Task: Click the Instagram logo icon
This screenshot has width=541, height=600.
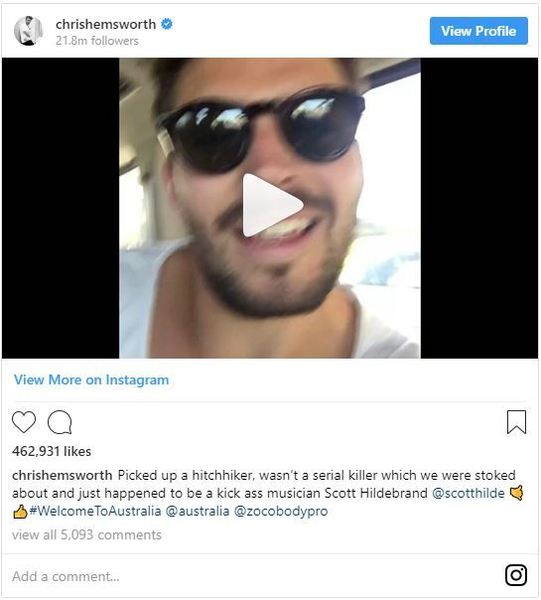Action: (516, 575)
